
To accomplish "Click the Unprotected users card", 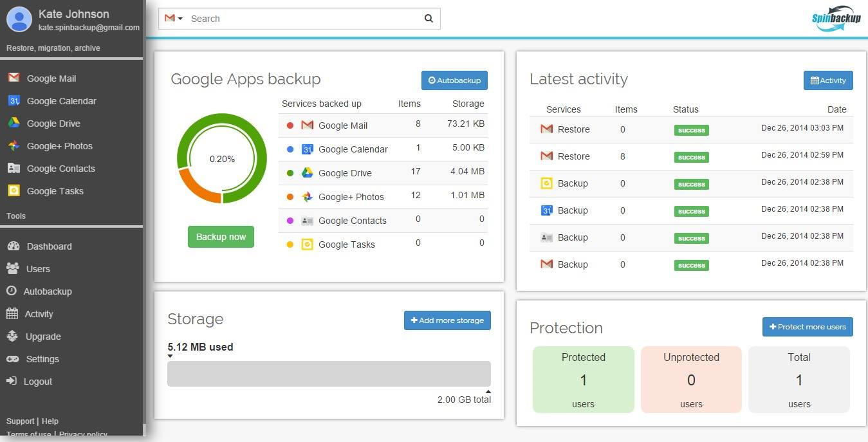I will 691,380.
